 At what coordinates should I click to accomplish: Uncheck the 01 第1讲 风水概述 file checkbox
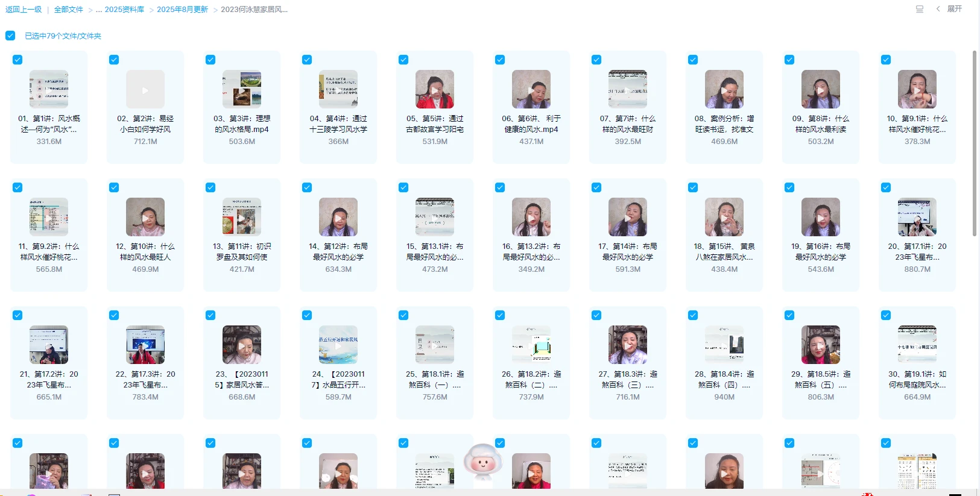[17, 60]
